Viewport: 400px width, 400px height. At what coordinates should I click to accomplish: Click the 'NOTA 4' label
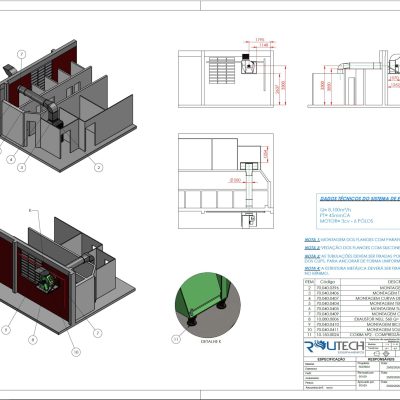point(312,267)
